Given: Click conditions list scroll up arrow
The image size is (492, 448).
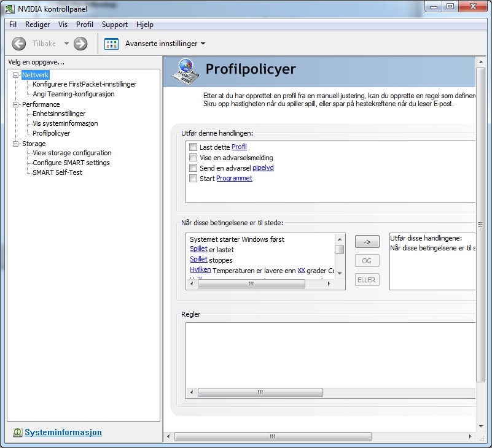Looking at the screenshot, I should [x=340, y=239].
